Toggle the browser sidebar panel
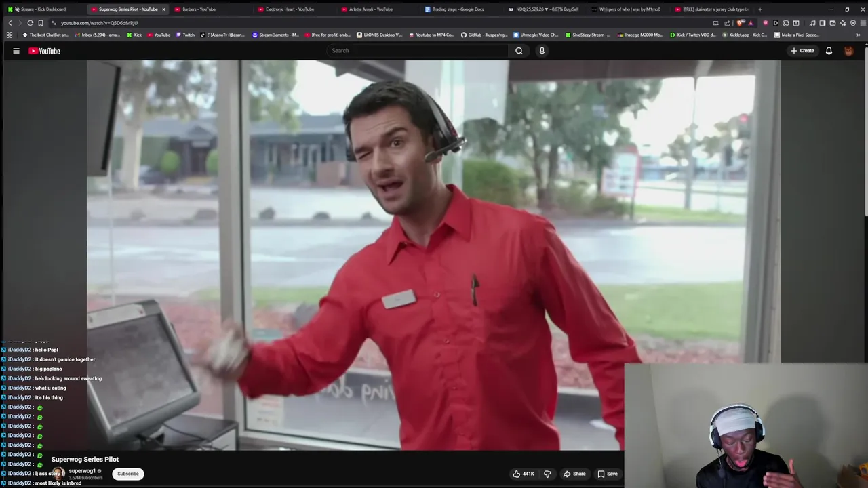Screen dimensions: 868x488 (x=823, y=23)
